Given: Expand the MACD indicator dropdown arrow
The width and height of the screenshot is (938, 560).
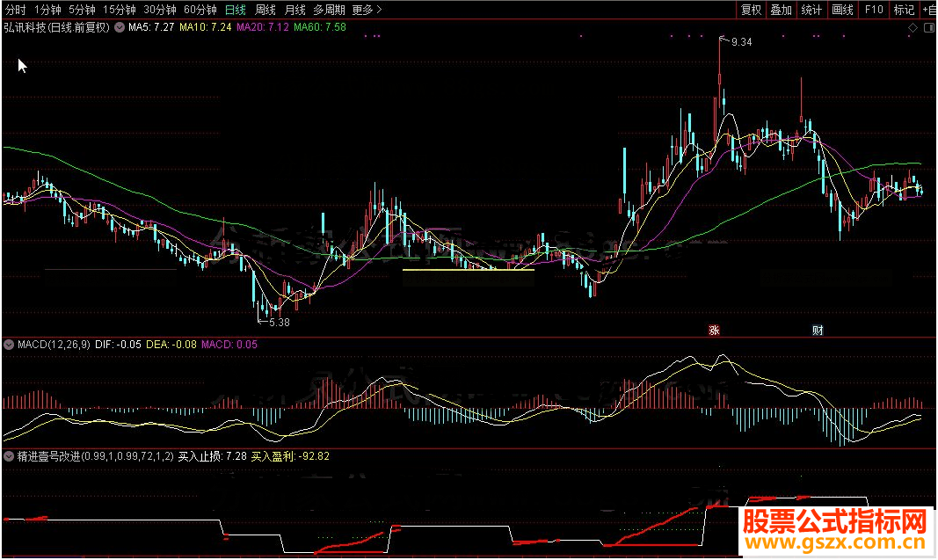Looking at the screenshot, I should click(x=9, y=345).
